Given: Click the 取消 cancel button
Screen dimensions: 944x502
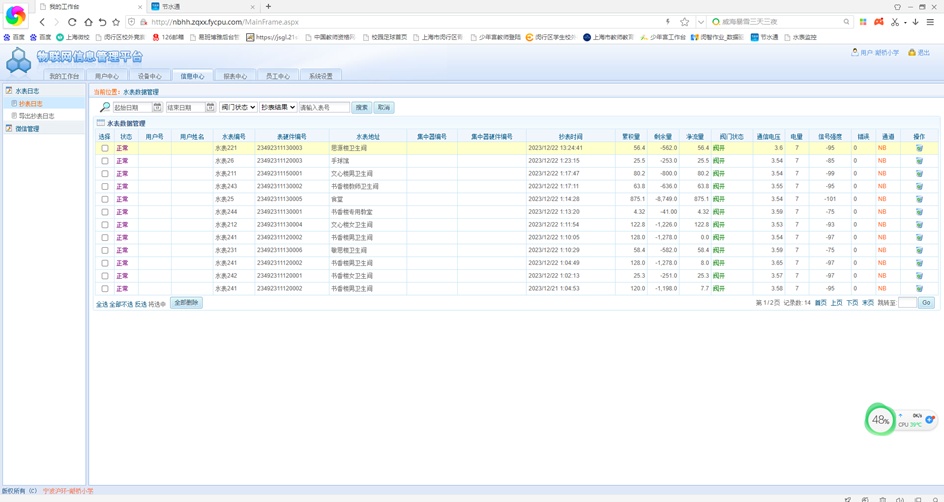Looking at the screenshot, I should [384, 107].
